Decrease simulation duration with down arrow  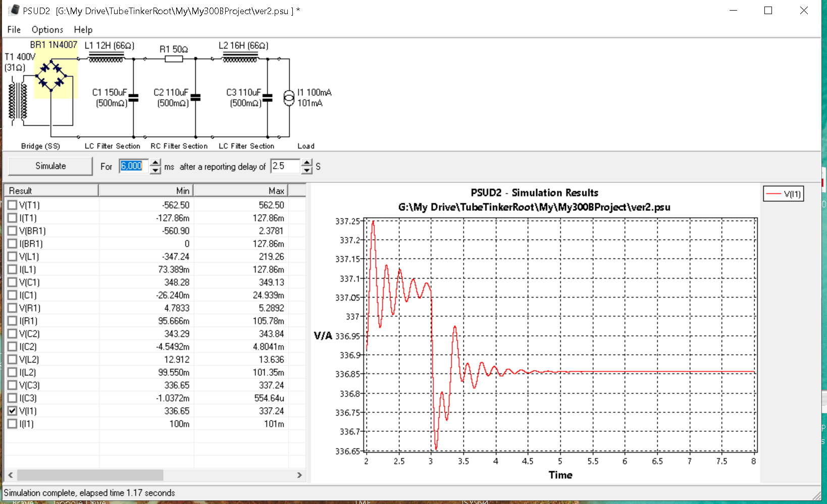point(156,170)
